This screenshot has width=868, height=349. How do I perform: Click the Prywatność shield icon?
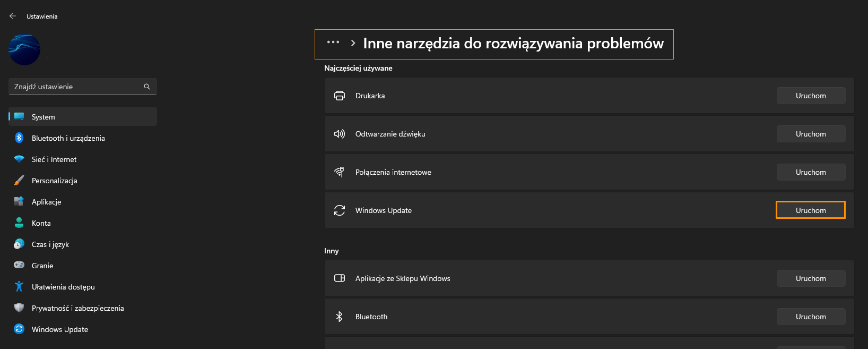(19, 308)
